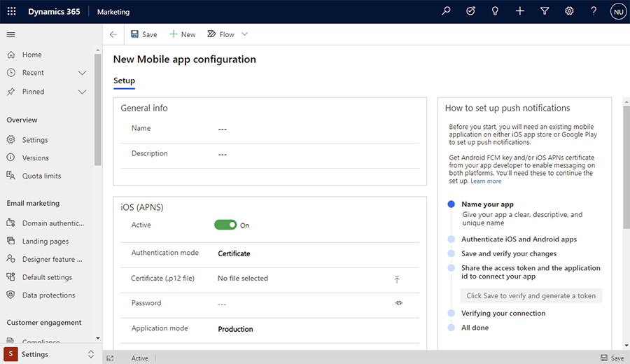Open the Settings area switcher arrows

pyautogui.click(x=91, y=354)
